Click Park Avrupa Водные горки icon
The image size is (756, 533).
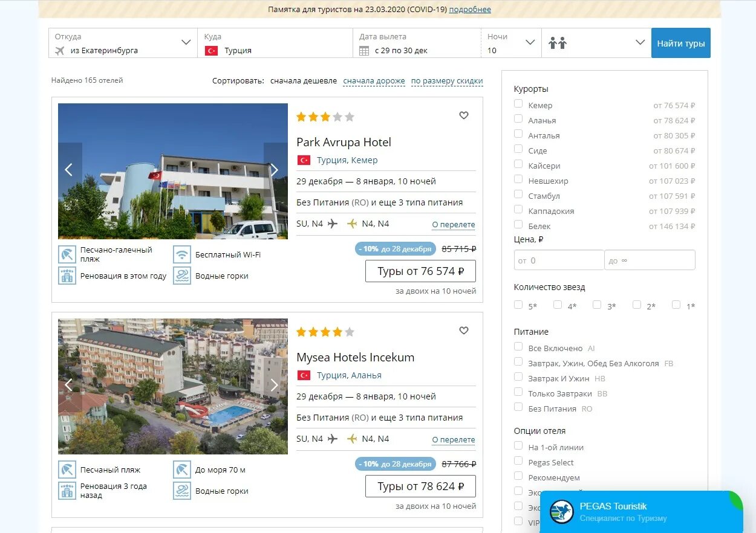tap(182, 276)
